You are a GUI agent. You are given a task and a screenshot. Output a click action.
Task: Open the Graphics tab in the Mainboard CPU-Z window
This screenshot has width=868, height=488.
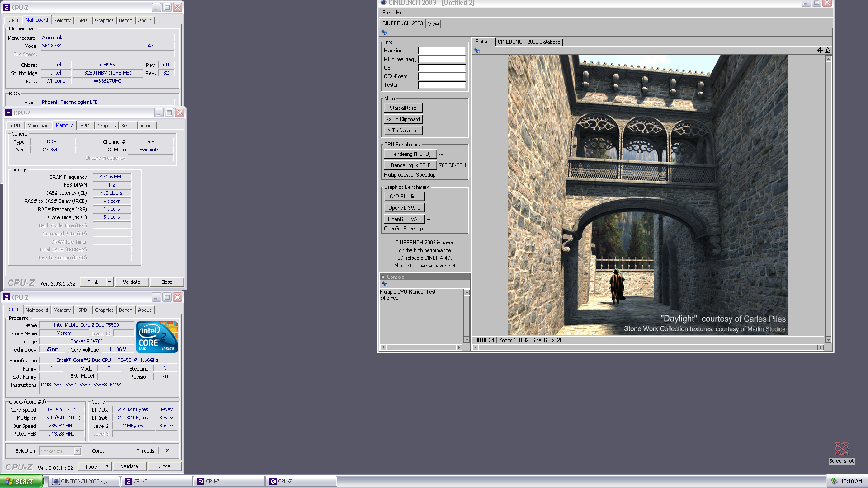(x=104, y=20)
